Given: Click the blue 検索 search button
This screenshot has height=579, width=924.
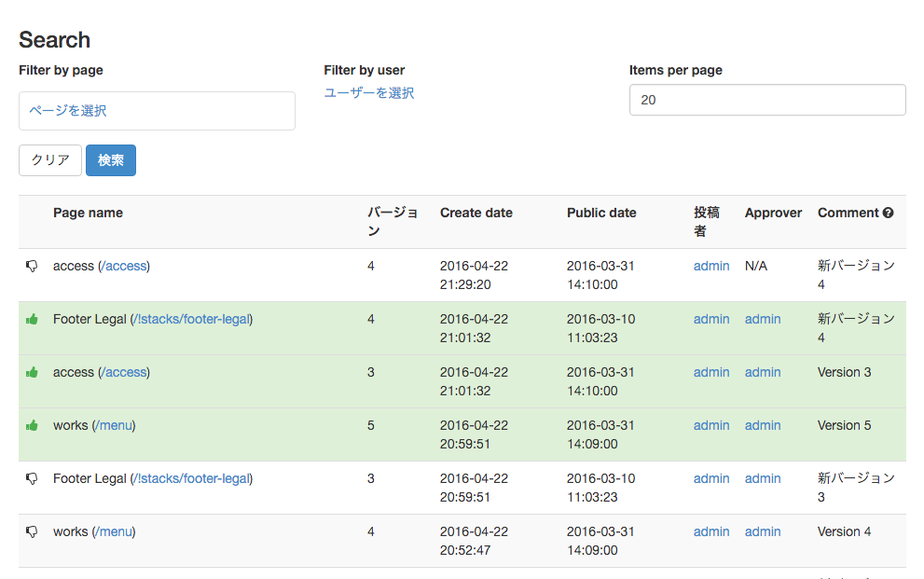Looking at the screenshot, I should tap(111, 160).
